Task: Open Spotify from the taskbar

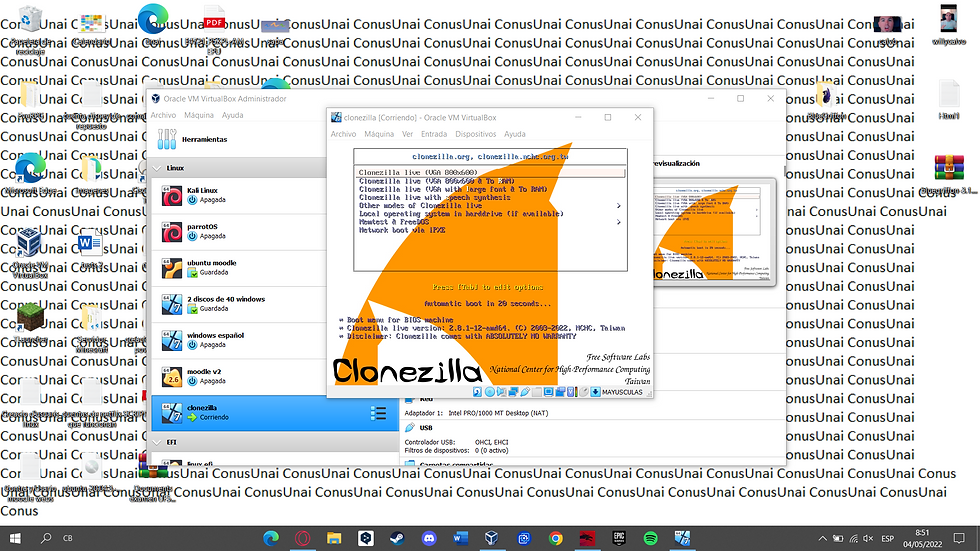Action: 650,538
